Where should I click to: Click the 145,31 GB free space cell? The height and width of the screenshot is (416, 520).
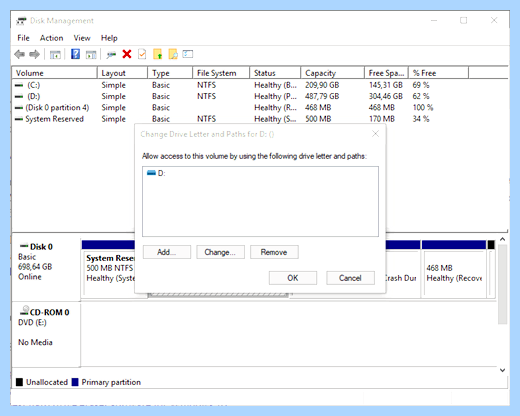[386, 85]
